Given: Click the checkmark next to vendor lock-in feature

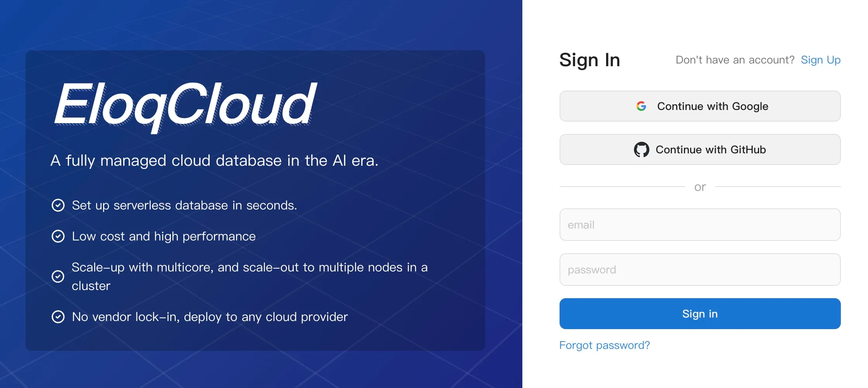Looking at the screenshot, I should [58, 317].
